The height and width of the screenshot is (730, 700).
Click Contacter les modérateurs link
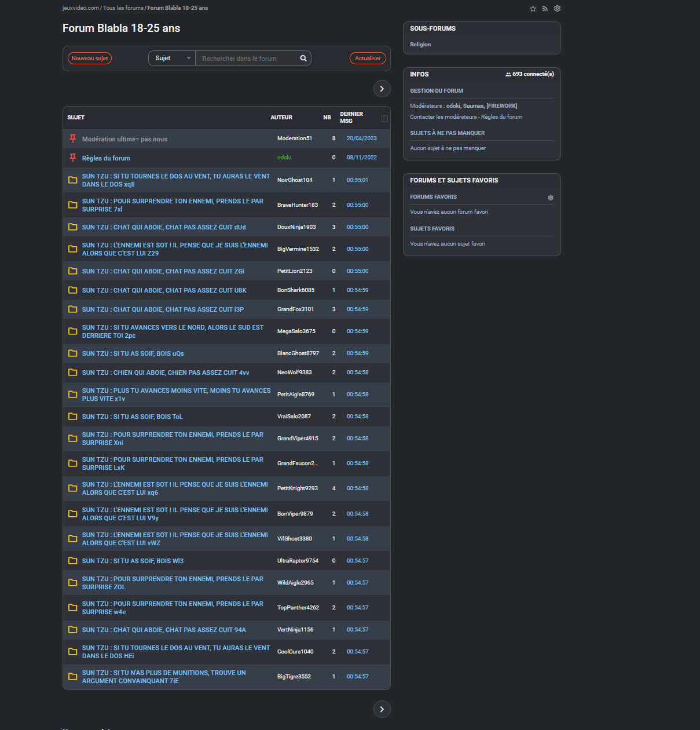443,117
